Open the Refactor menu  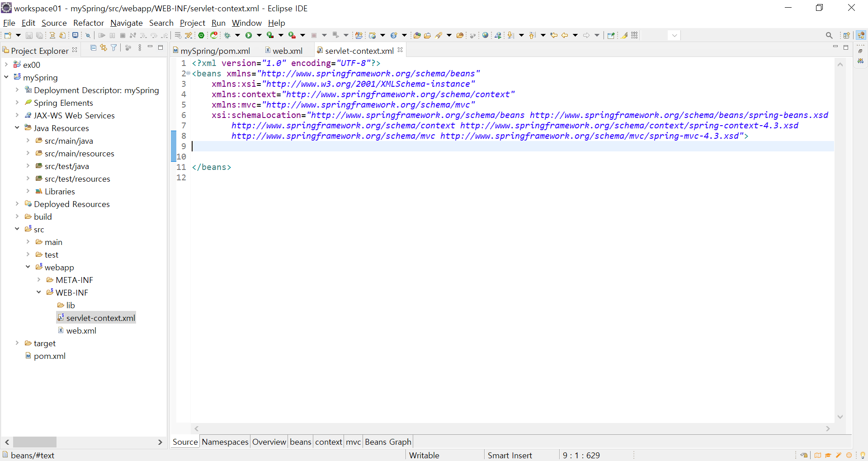pyautogui.click(x=89, y=23)
